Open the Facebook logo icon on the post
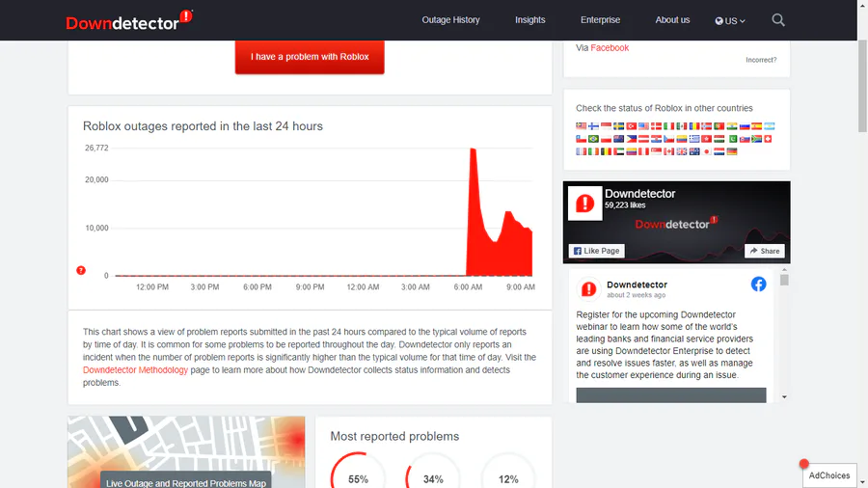The image size is (868, 488). (758, 284)
